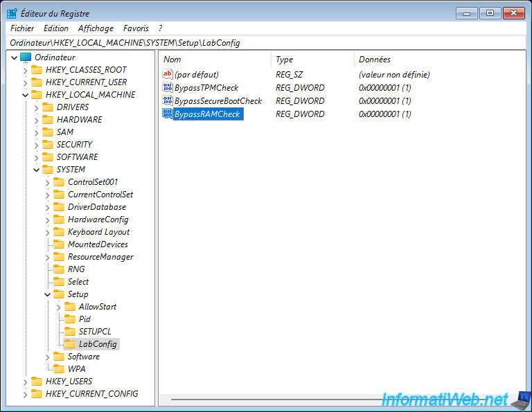Click the SETUPCL folder icon
This screenshot has width=532, height=412.
(x=70, y=332)
